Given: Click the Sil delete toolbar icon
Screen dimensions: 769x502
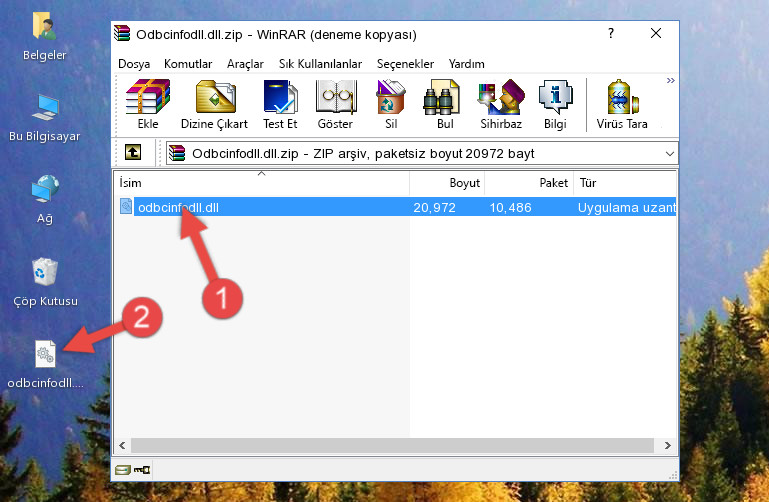Looking at the screenshot, I should [x=391, y=104].
